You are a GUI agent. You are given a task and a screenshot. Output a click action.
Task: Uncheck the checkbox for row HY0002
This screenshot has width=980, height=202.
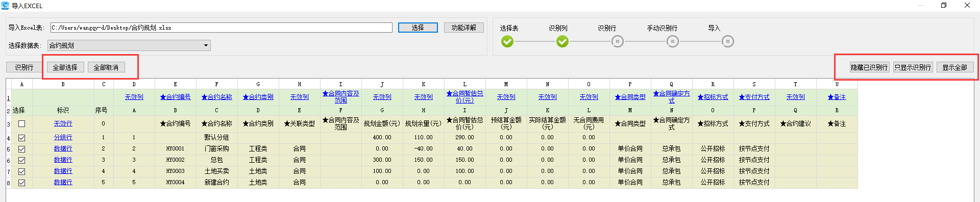point(22,160)
